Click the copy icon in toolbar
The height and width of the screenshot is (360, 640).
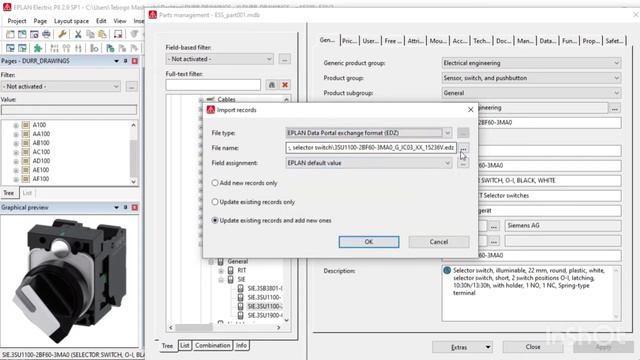[90, 34]
